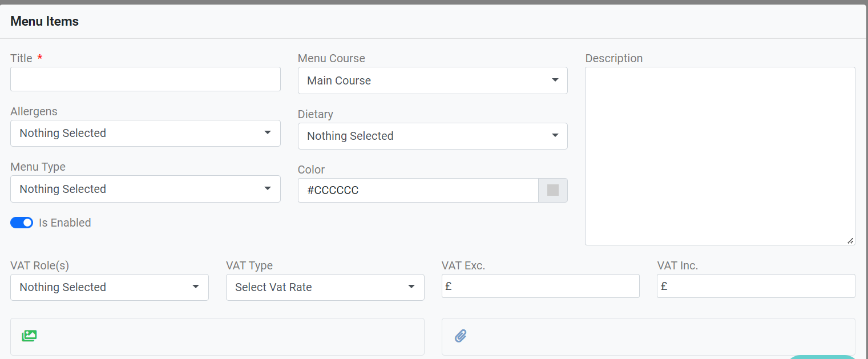Click the green image upload icon

pyautogui.click(x=29, y=336)
